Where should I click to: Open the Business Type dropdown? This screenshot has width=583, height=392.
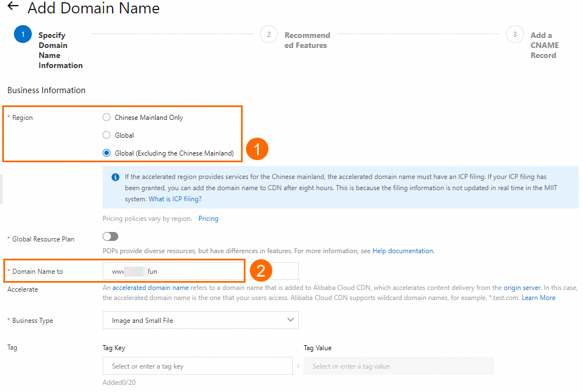(201, 320)
